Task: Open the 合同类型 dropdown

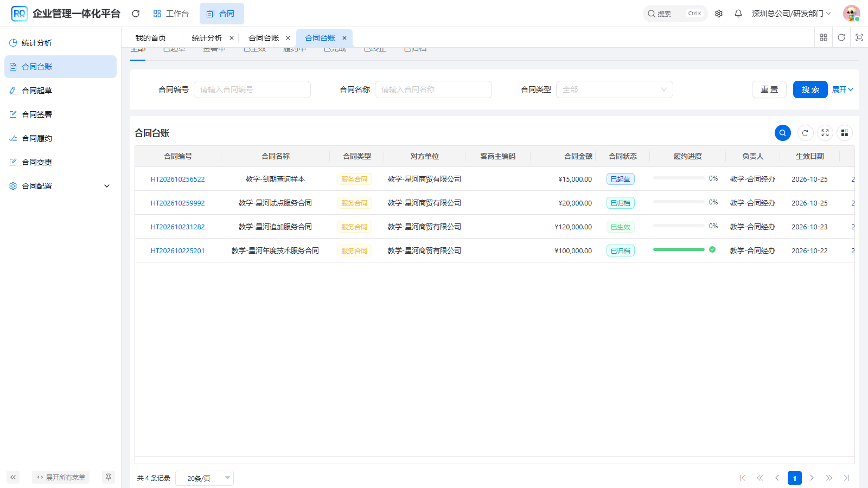Action: (x=615, y=89)
